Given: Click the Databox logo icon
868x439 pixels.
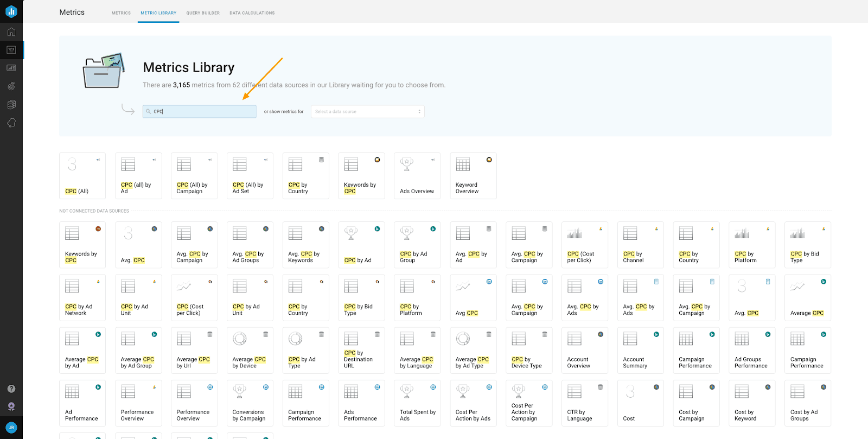Looking at the screenshot, I should pos(11,11).
